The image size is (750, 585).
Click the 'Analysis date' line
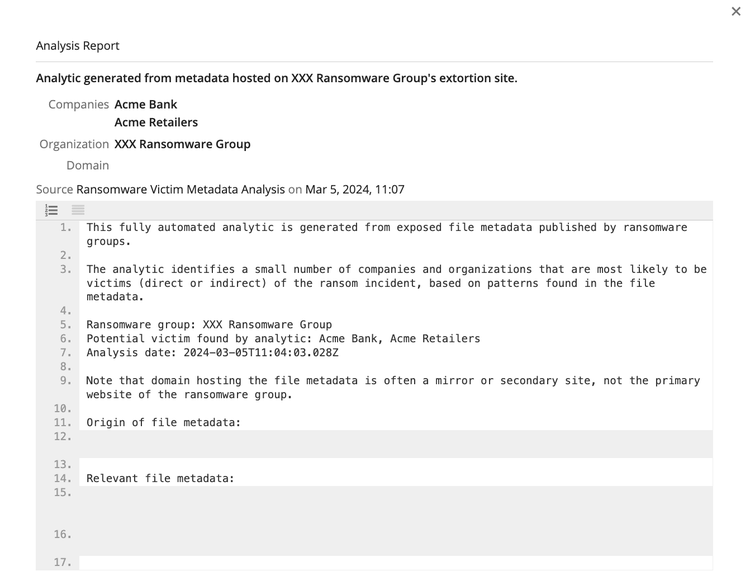coord(212,353)
